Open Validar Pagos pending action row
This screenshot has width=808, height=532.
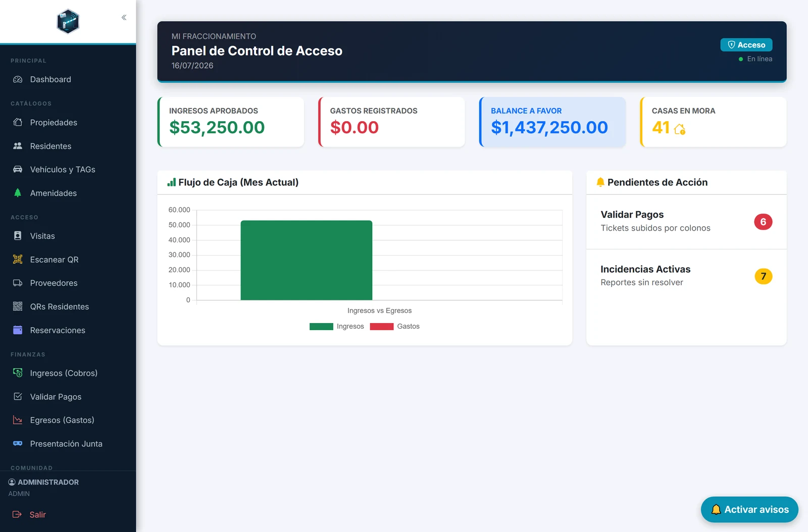[x=686, y=222]
